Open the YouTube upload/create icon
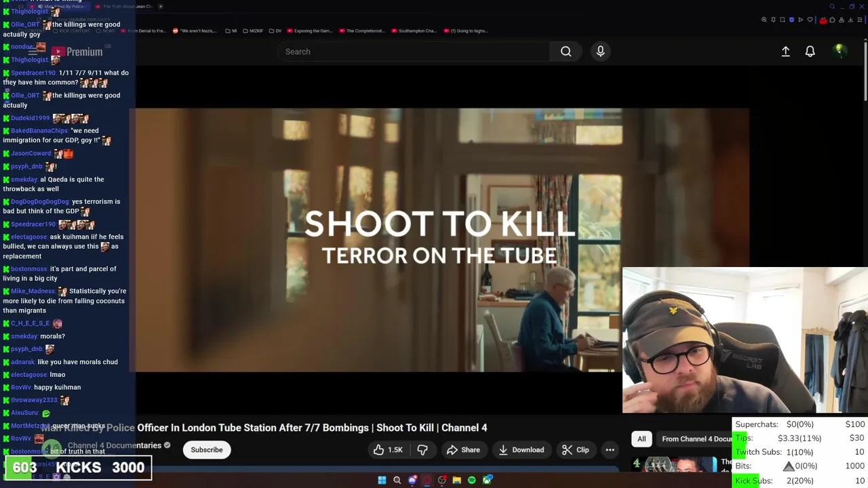 (785, 52)
